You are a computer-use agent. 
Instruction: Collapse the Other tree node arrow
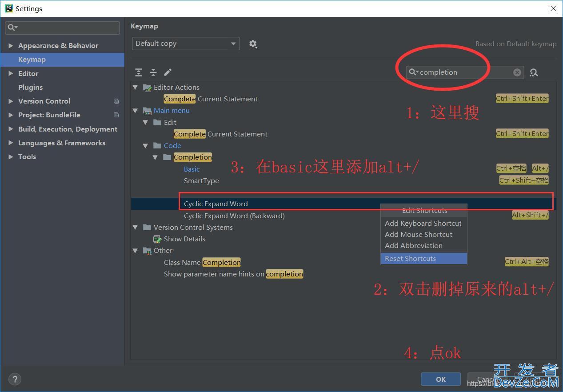135,251
